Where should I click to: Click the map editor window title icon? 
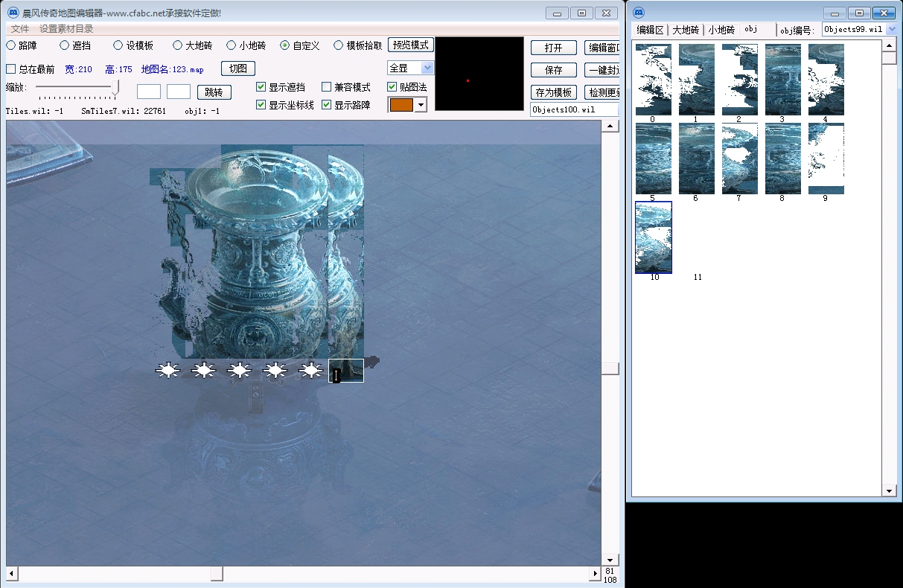13,13
